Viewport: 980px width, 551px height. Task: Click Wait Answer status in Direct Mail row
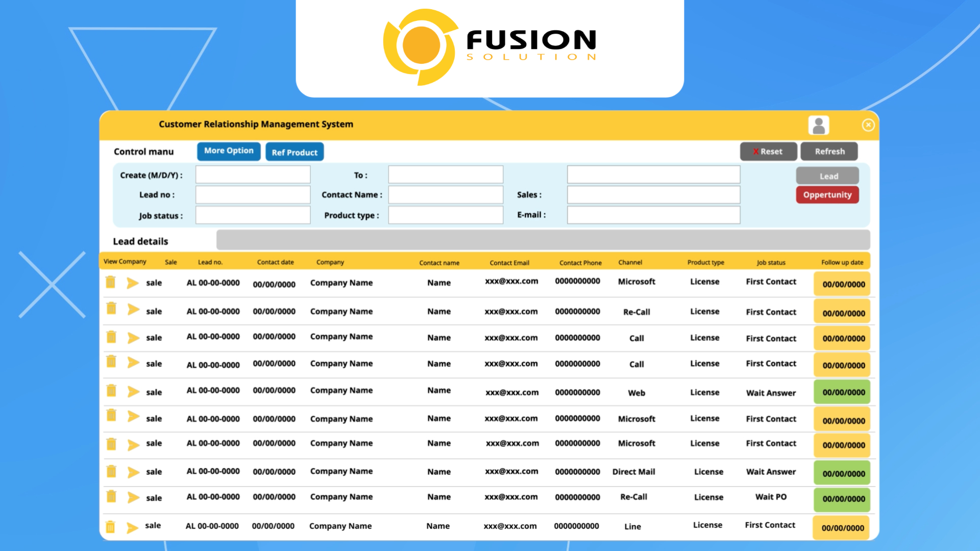[x=771, y=472]
